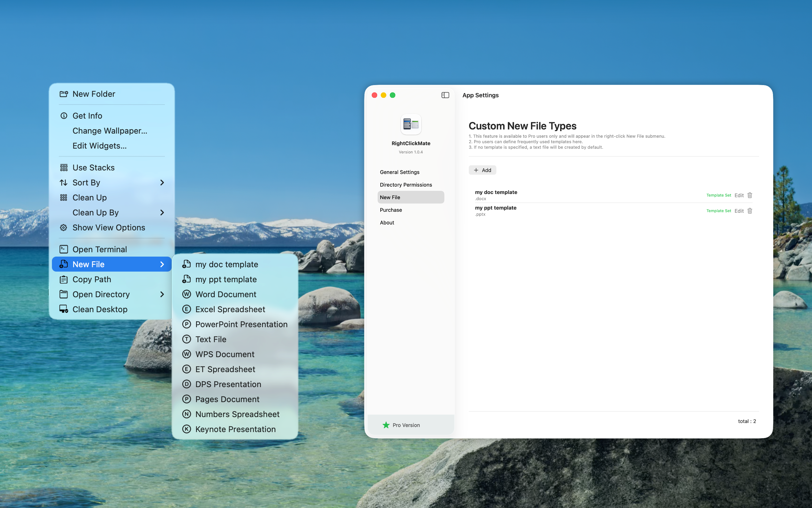Edit the my ppt template entry

(x=739, y=211)
